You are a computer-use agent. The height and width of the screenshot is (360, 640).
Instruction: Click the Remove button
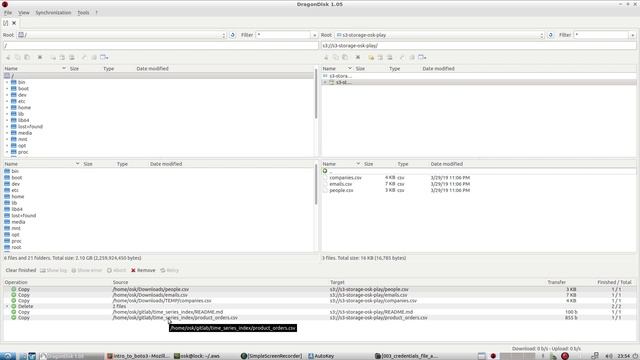pyautogui.click(x=143, y=270)
